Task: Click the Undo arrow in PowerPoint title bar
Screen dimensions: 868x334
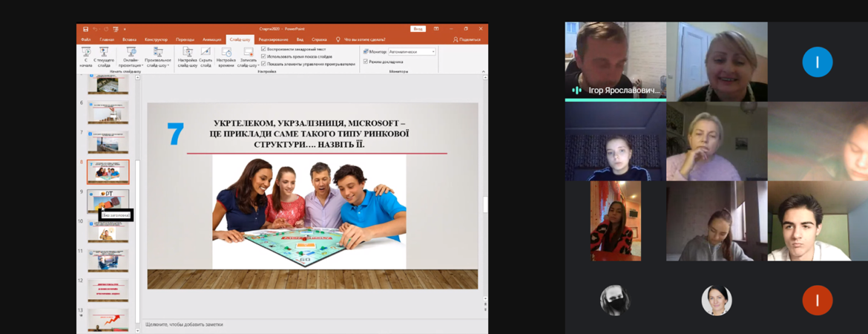Action: point(96,29)
